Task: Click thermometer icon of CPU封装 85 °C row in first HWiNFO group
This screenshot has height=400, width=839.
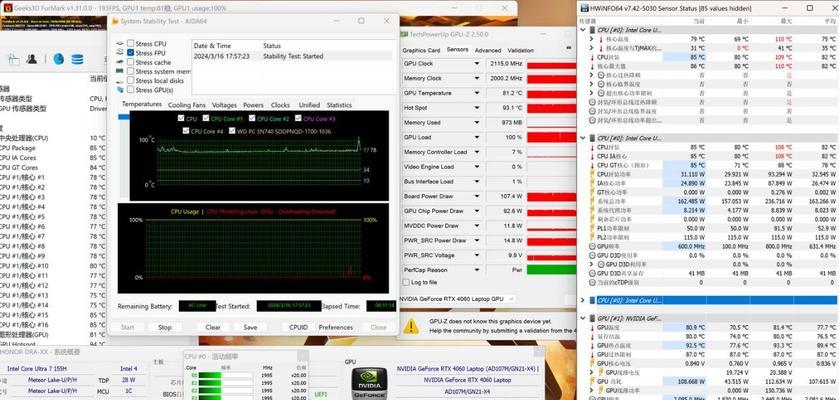Action: click(x=592, y=57)
